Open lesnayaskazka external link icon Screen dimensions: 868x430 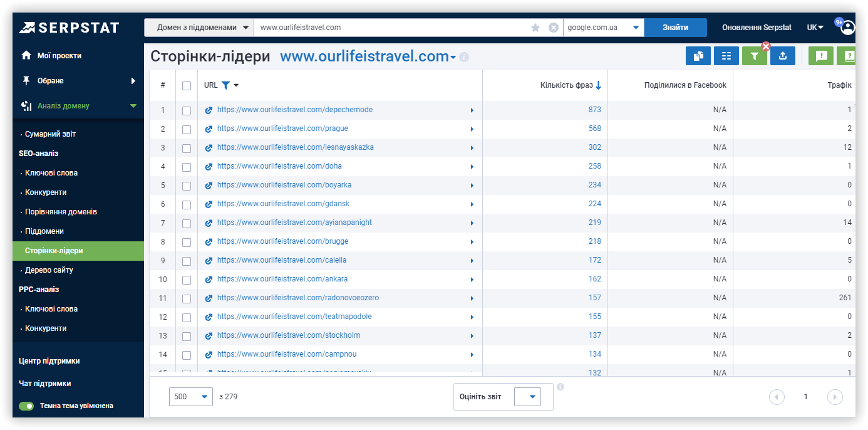[209, 148]
